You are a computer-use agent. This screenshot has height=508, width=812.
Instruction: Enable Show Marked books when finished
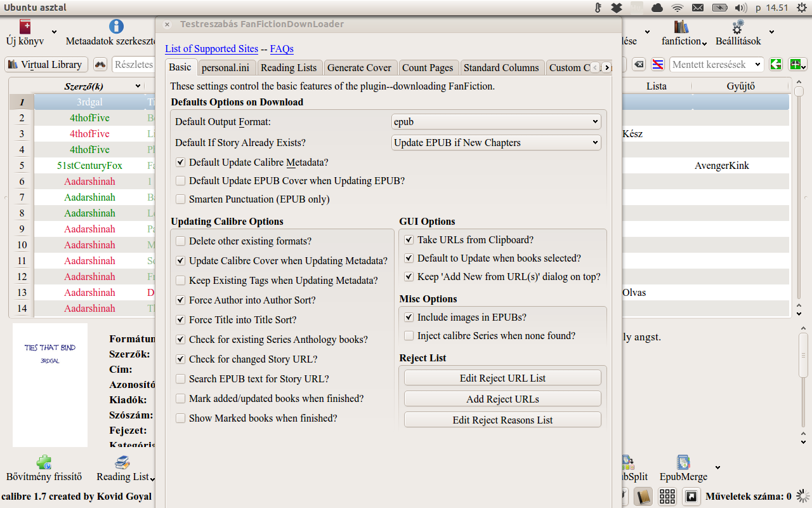coord(181,418)
